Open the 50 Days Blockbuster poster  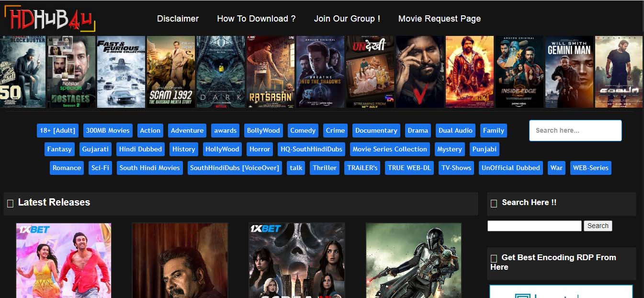[x=23, y=72]
